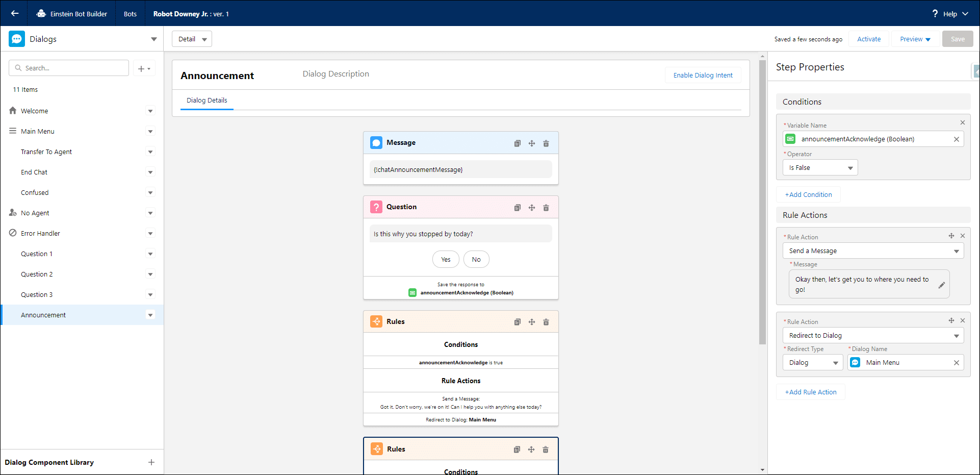Remove the announcementAcknowledge condition
Screen dimensions: 980x475
pyautogui.click(x=963, y=122)
